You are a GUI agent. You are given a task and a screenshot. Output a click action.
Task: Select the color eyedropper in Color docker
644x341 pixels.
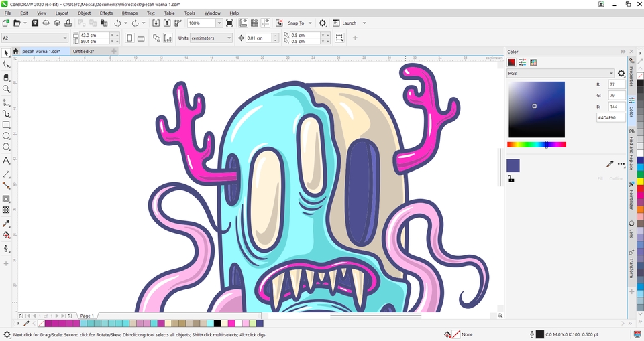click(x=610, y=164)
